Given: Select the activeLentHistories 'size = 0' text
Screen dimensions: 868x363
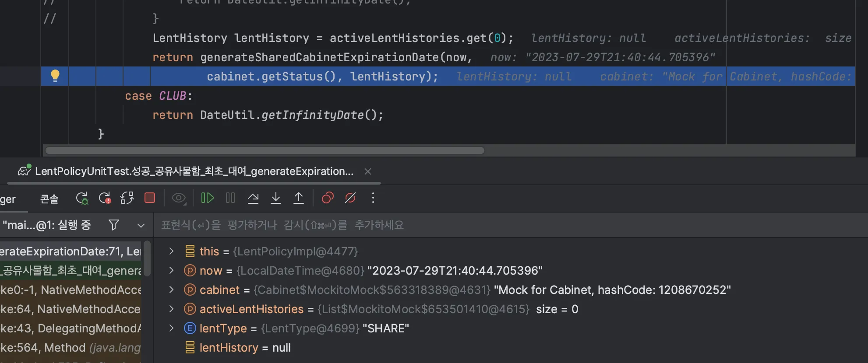Looking at the screenshot, I should (557, 309).
